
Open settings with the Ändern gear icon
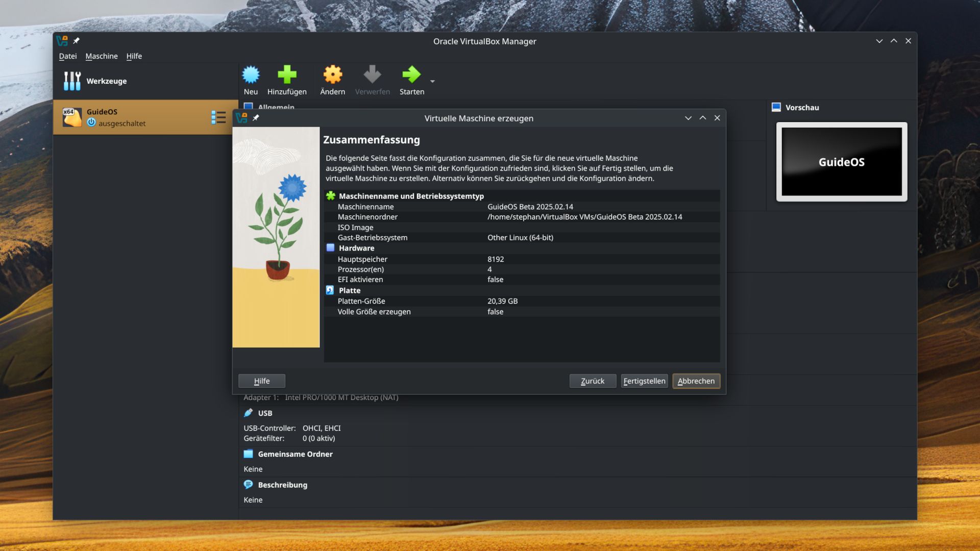coord(333,74)
